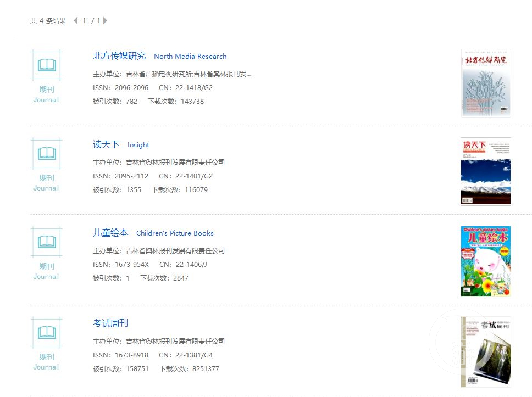The image size is (532, 397).
Task: Select the text CN: 22-1401/G2
Action: click(186, 176)
